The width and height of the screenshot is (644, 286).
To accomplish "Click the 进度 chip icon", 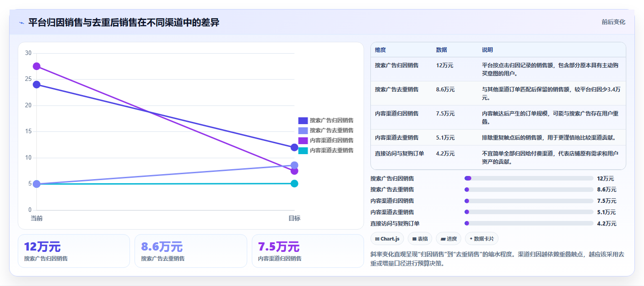I will click(x=443, y=239).
